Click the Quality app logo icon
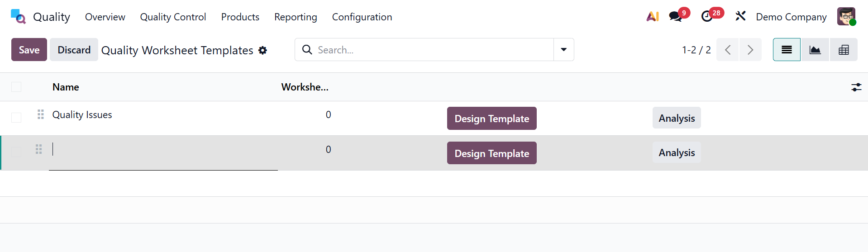 (x=18, y=17)
